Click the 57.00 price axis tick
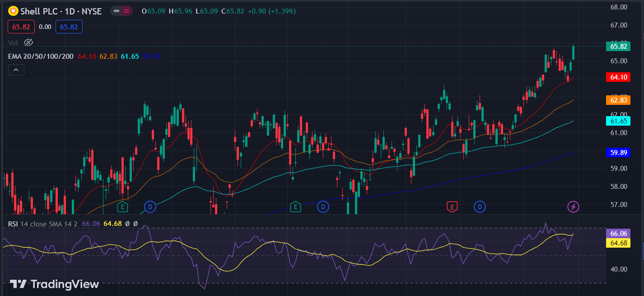Screen dimensions: 644x296 pos(618,204)
